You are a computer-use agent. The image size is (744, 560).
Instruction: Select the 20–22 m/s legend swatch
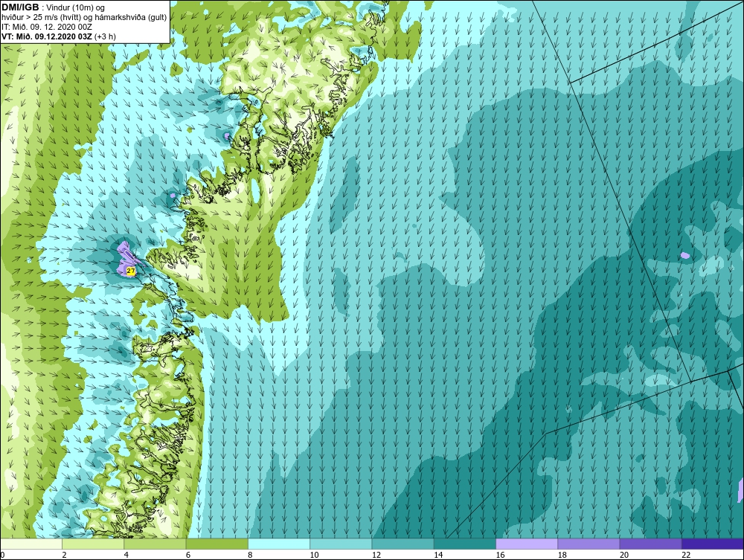pyautogui.click(x=650, y=544)
